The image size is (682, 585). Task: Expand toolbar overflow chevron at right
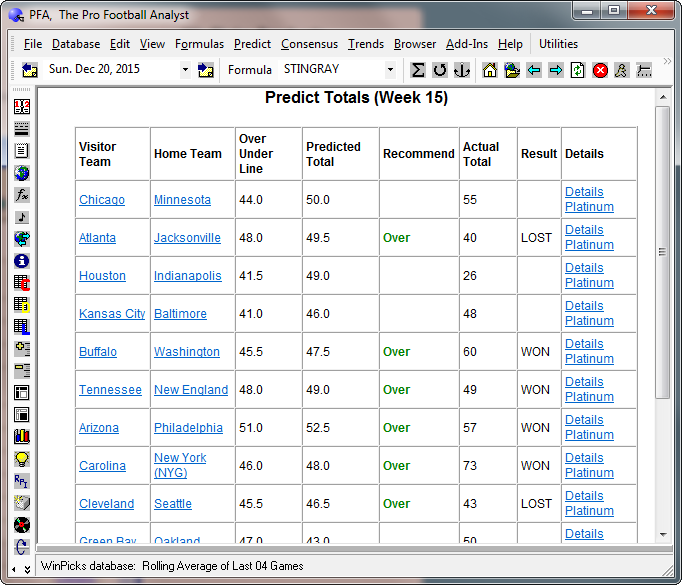tap(667, 61)
